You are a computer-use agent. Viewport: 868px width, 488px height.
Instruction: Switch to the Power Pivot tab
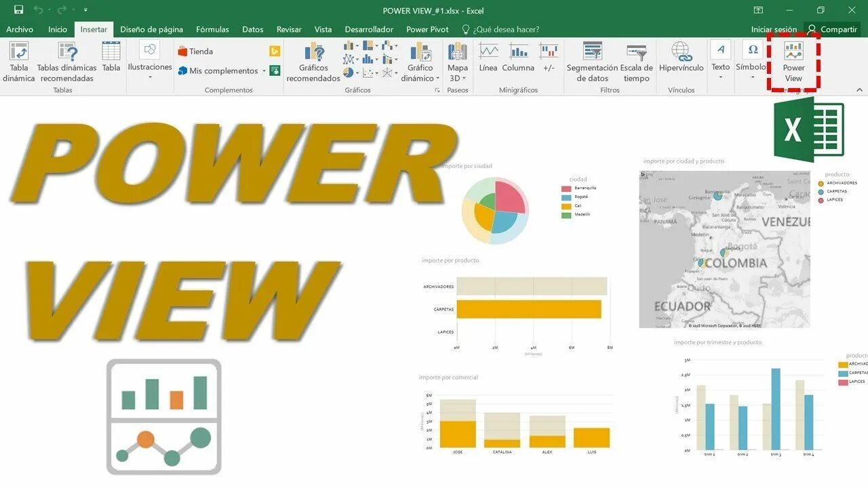[x=427, y=29]
